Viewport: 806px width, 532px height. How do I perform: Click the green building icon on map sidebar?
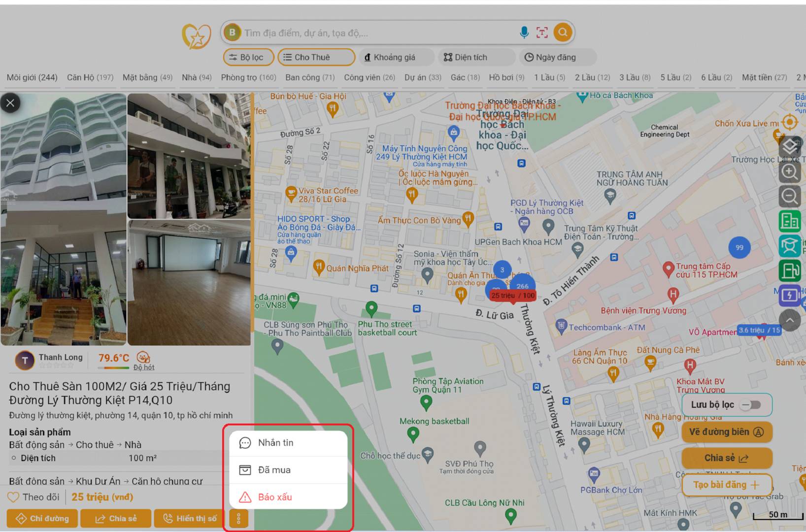(789, 221)
